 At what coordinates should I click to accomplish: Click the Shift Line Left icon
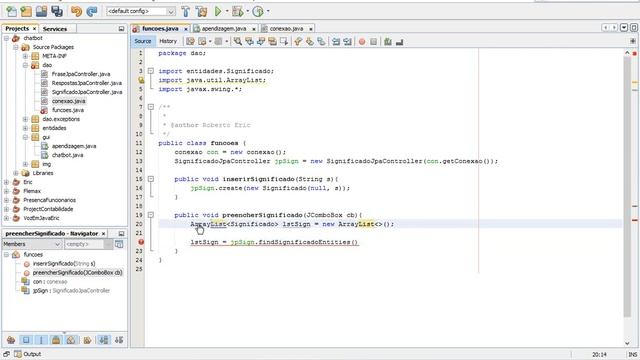336,41
